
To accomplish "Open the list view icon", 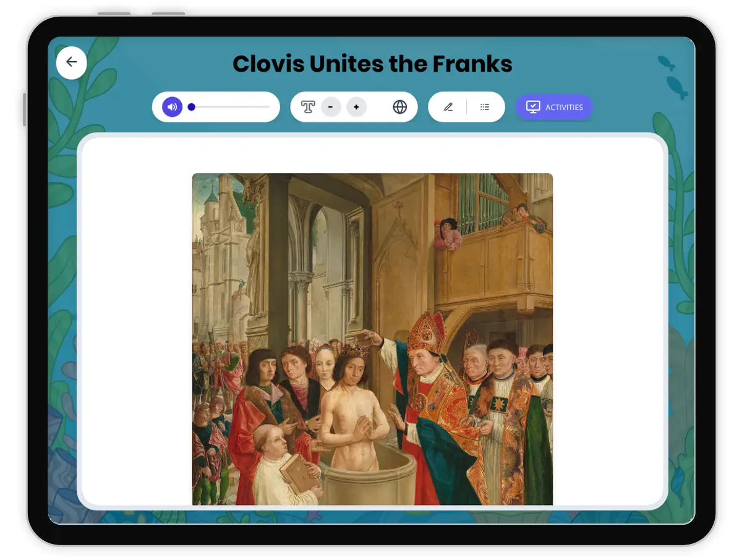I will 485,107.
